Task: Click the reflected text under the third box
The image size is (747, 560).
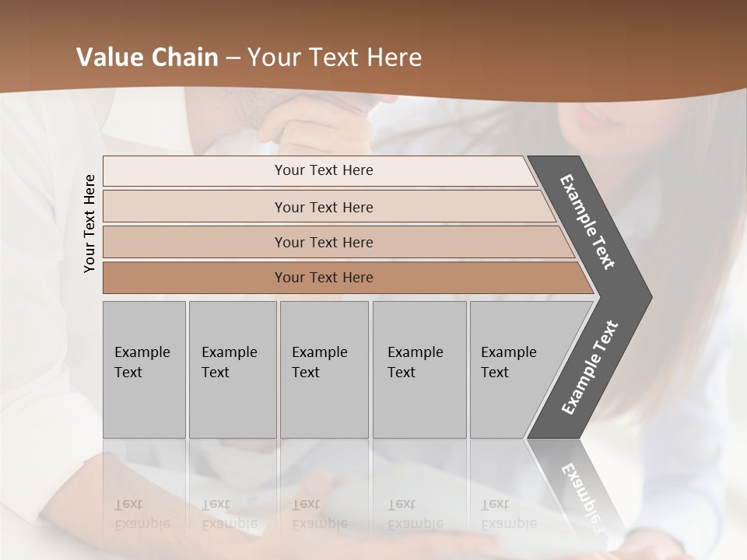Action: coord(319,514)
